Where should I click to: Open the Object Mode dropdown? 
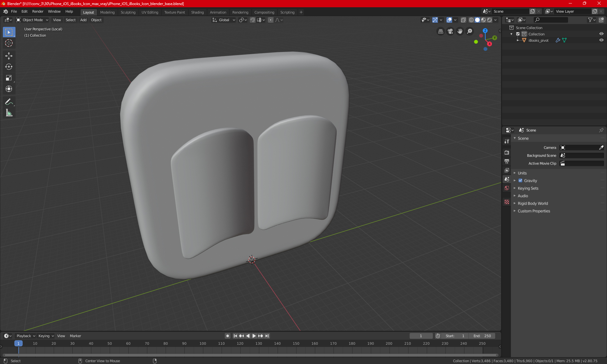point(32,20)
